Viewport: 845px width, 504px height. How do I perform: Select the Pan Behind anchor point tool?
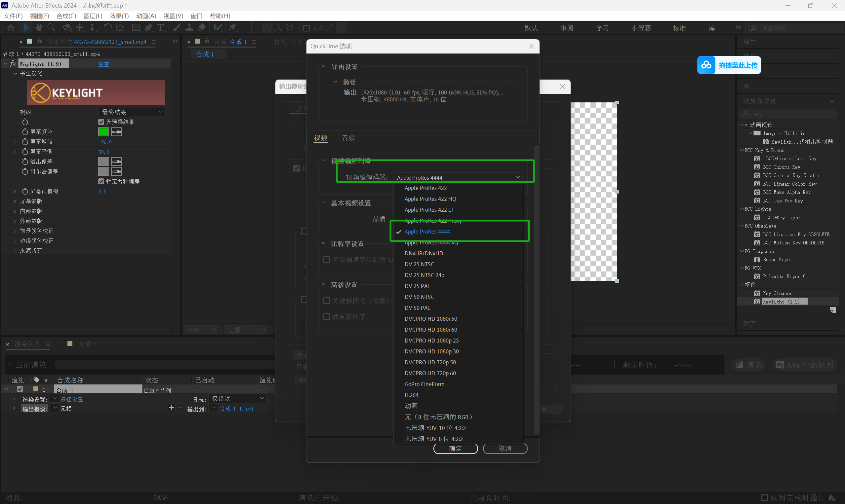point(120,28)
